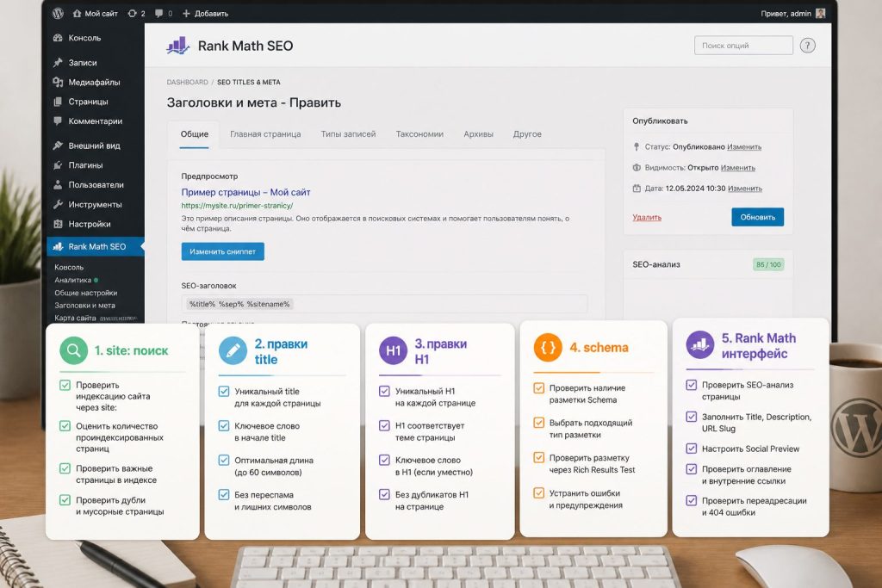Click the Rank Math интерфейс card icon
The image size is (882, 588).
[x=699, y=344]
